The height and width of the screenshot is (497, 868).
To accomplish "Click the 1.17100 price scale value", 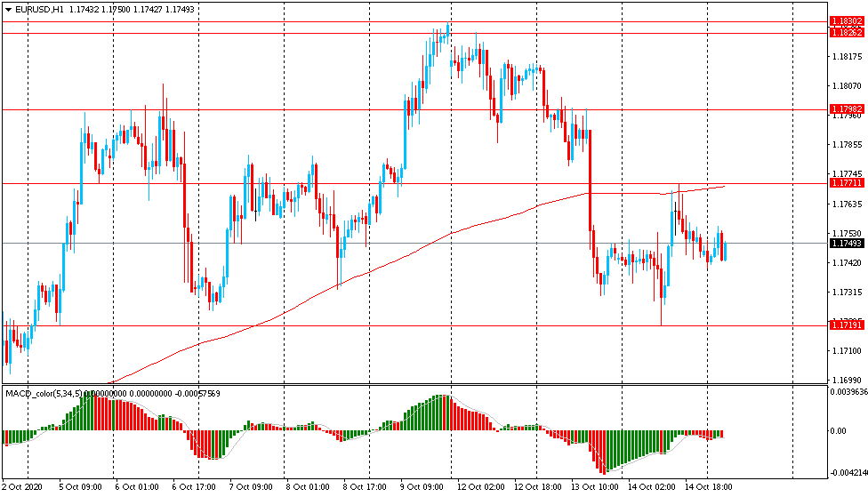I will coord(847,351).
